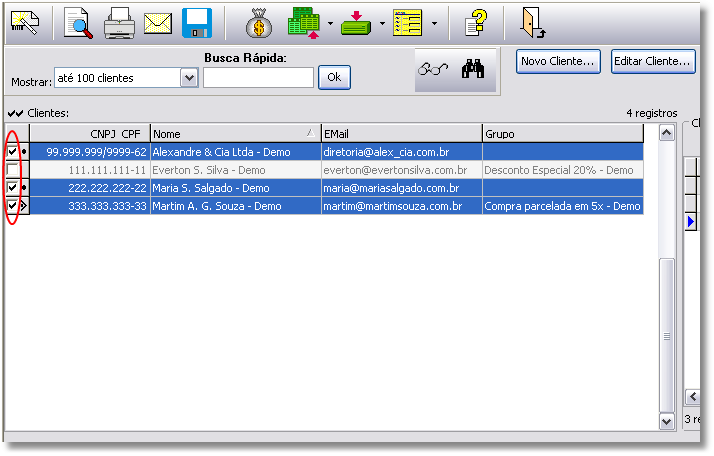The image size is (714, 456).
Task: Click left scroll arrow in right panel
Action: [693, 397]
